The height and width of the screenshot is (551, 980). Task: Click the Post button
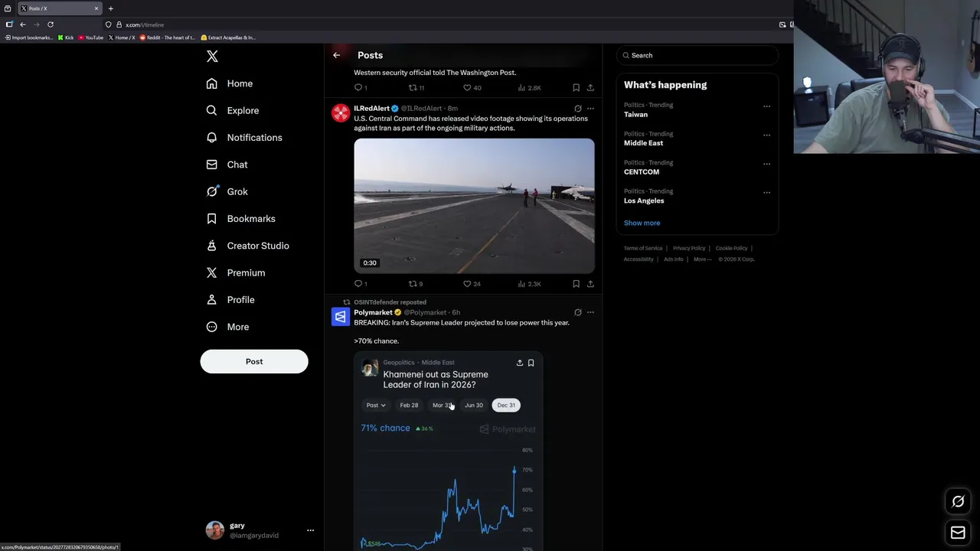tap(254, 361)
